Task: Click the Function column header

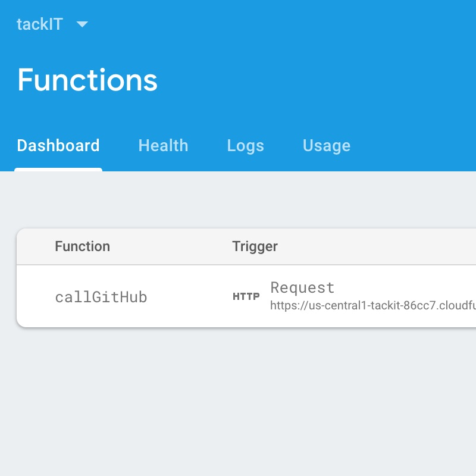Action: tap(82, 246)
